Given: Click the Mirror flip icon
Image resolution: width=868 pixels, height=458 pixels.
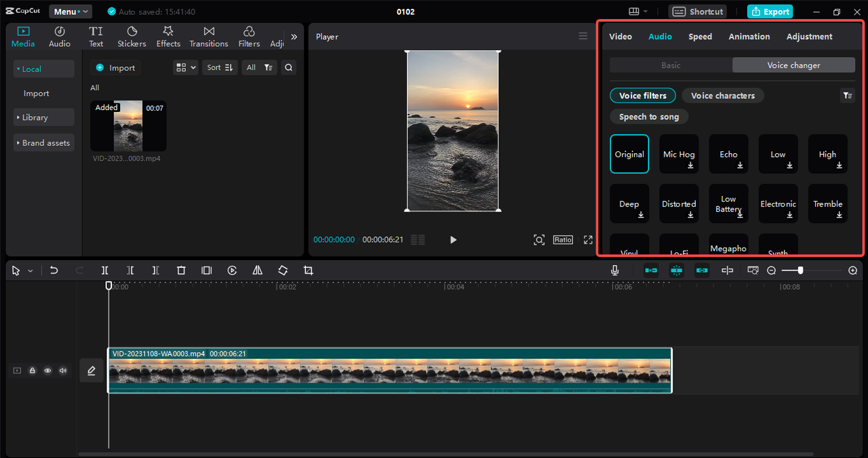Looking at the screenshot, I should tap(258, 270).
